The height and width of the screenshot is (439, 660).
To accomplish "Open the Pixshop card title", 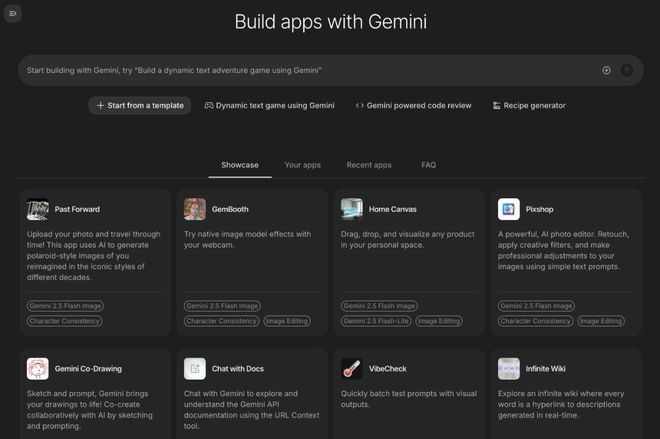I will [x=539, y=209].
